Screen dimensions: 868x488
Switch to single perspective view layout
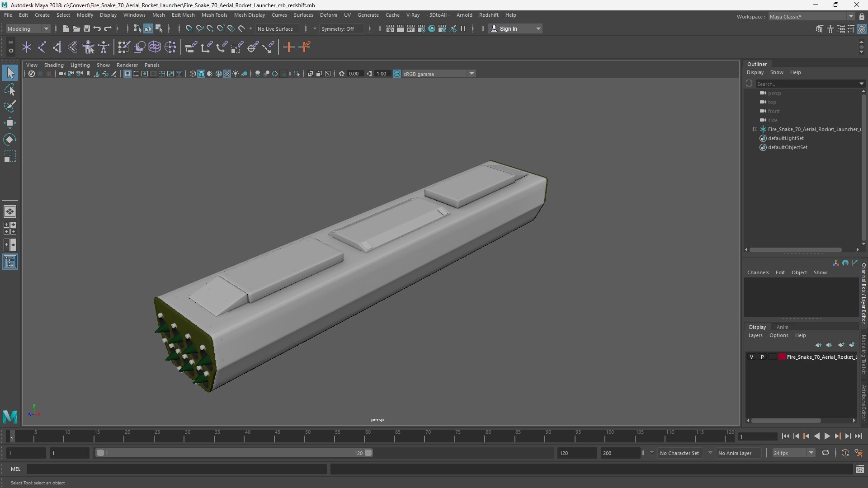point(10,211)
